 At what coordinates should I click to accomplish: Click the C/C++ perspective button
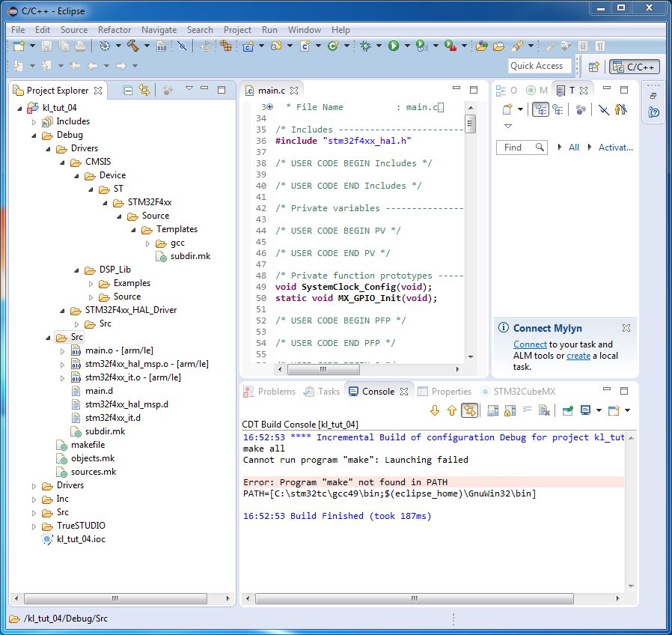tap(635, 67)
